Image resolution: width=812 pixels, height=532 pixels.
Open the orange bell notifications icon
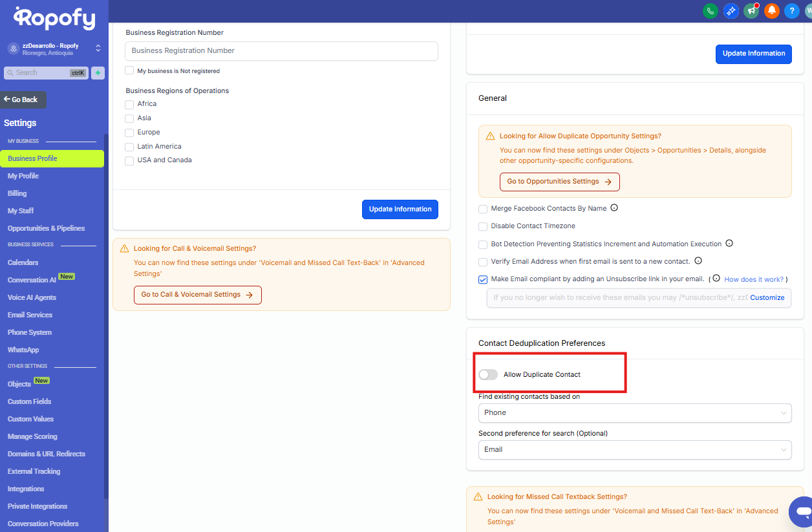pos(771,10)
